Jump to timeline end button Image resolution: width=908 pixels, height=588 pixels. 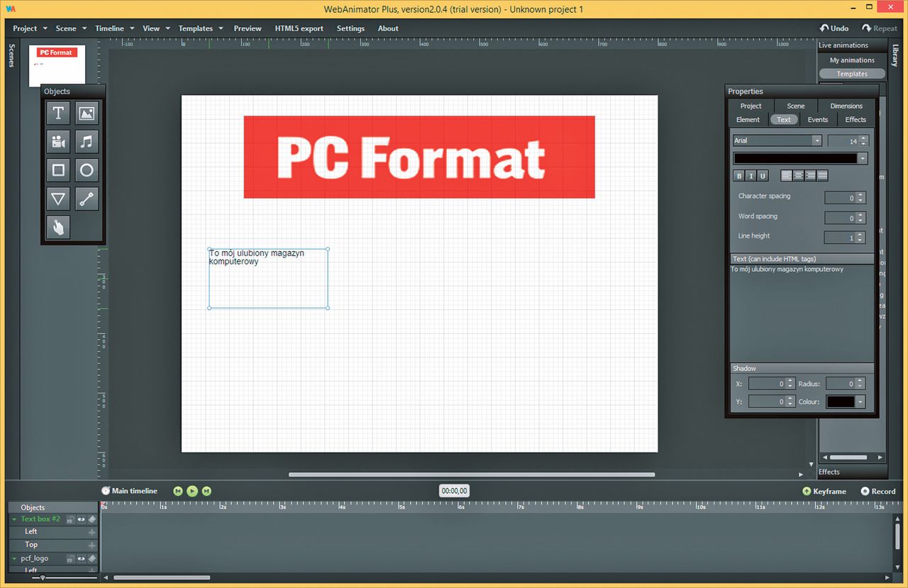pyautogui.click(x=206, y=491)
